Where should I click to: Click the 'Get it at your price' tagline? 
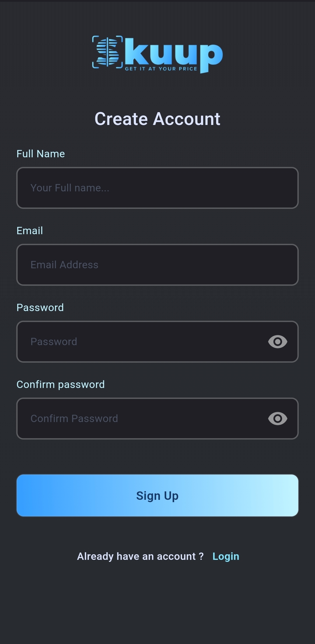(161, 69)
